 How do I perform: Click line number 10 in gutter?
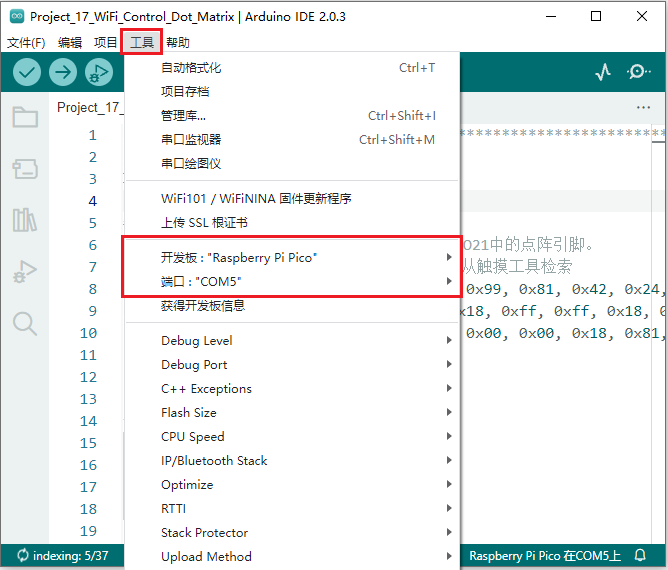pos(89,333)
